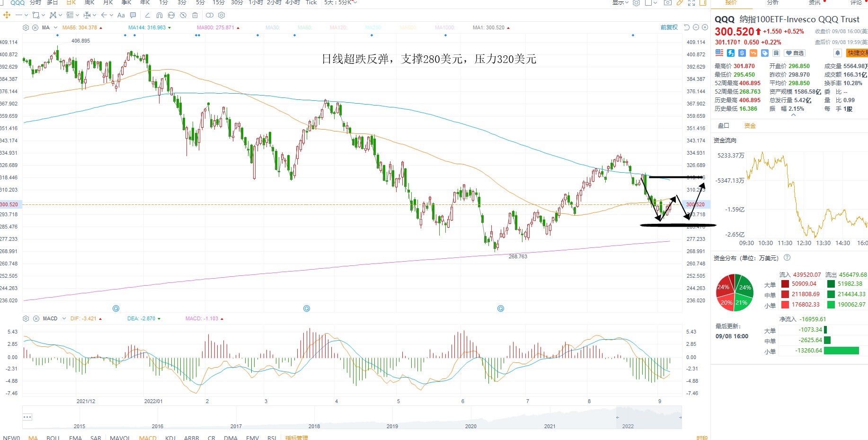Viewport: 868px width, 440px height.
Task: Expand rectangle tool options arrow
Action: pos(43,15)
